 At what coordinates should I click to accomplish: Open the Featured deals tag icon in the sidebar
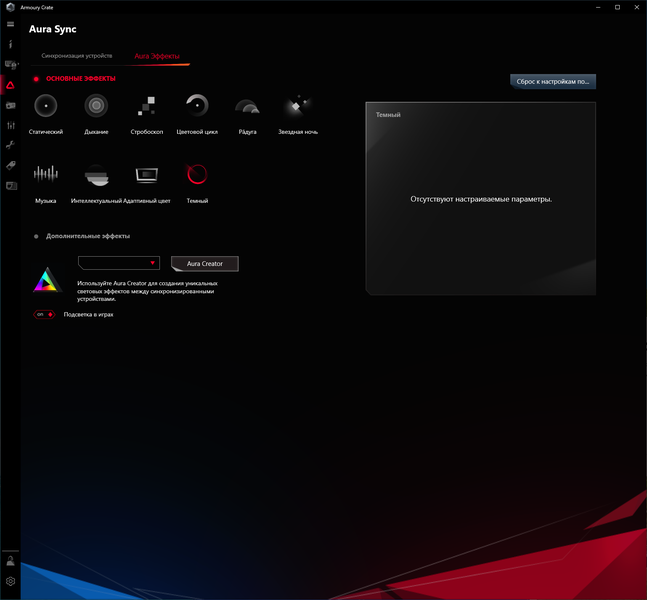[x=10, y=165]
